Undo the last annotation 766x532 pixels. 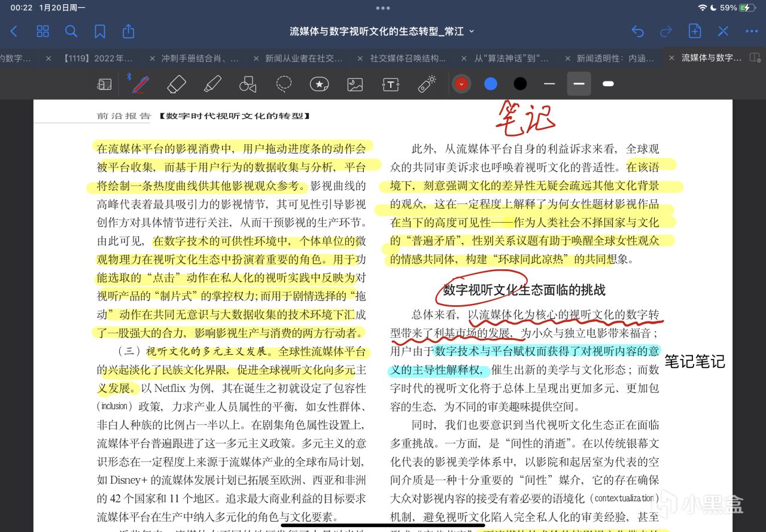(637, 31)
